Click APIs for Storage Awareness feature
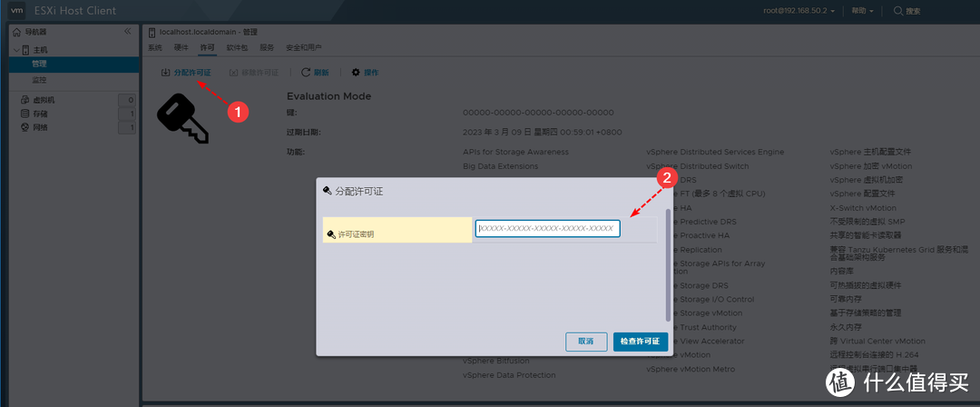The width and height of the screenshot is (980, 407). pyautogui.click(x=515, y=152)
